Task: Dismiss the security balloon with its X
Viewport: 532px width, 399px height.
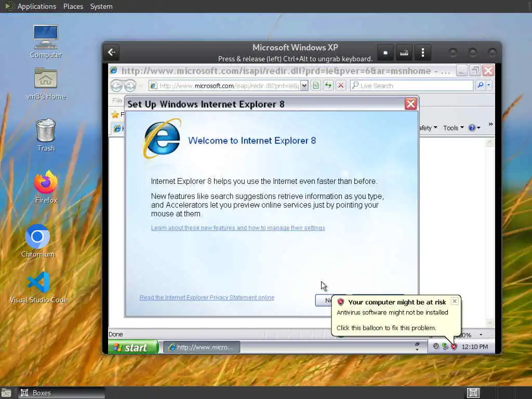Action: [x=455, y=301]
